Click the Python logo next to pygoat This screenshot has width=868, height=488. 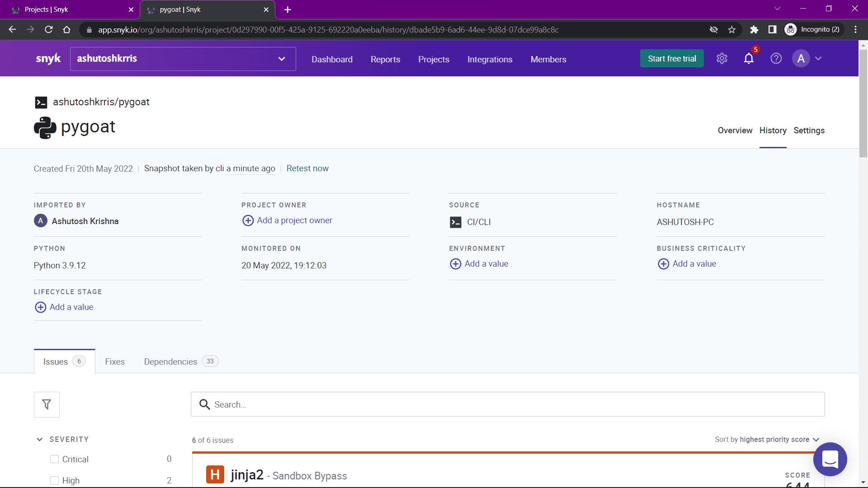(45, 128)
